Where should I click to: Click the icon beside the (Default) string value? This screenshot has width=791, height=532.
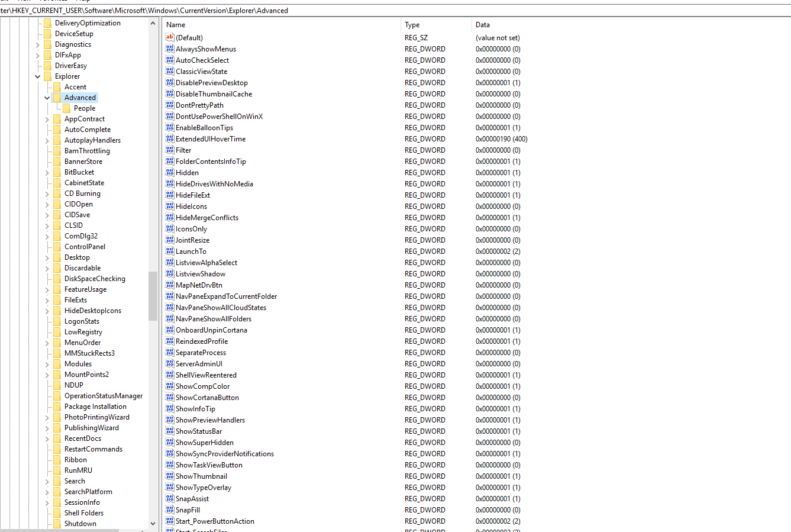click(x=170, y=37)
